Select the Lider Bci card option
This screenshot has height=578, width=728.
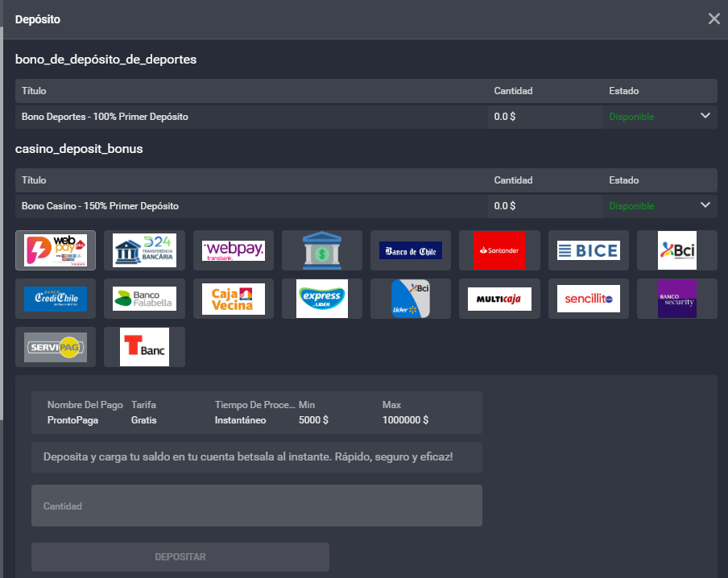coord(411,299)
